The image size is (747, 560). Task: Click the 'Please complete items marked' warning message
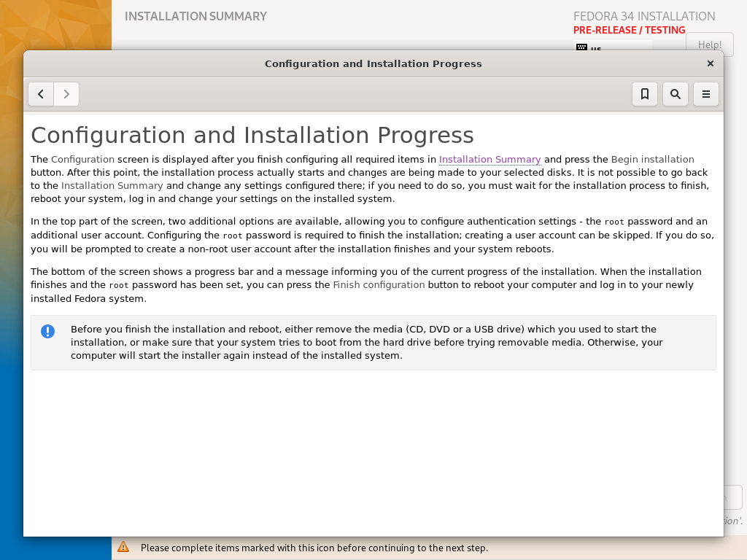point(314,548)
